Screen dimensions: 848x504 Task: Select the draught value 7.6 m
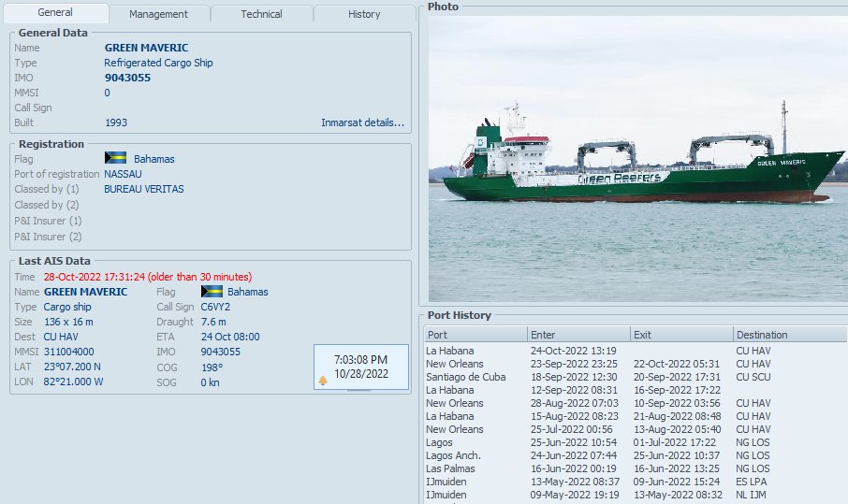click(213, 322)
